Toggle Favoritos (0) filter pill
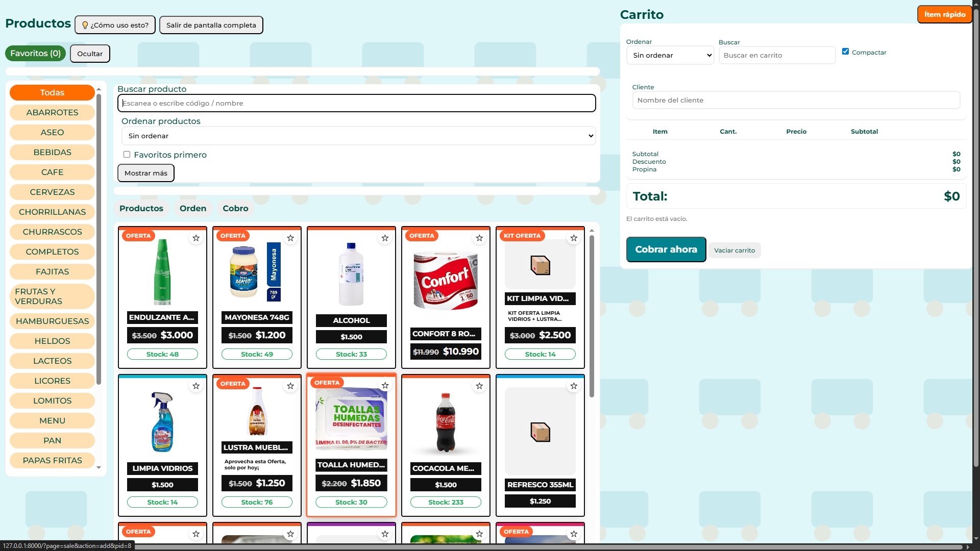This screenshot has width=980, height=551. [x=35, y=54]
